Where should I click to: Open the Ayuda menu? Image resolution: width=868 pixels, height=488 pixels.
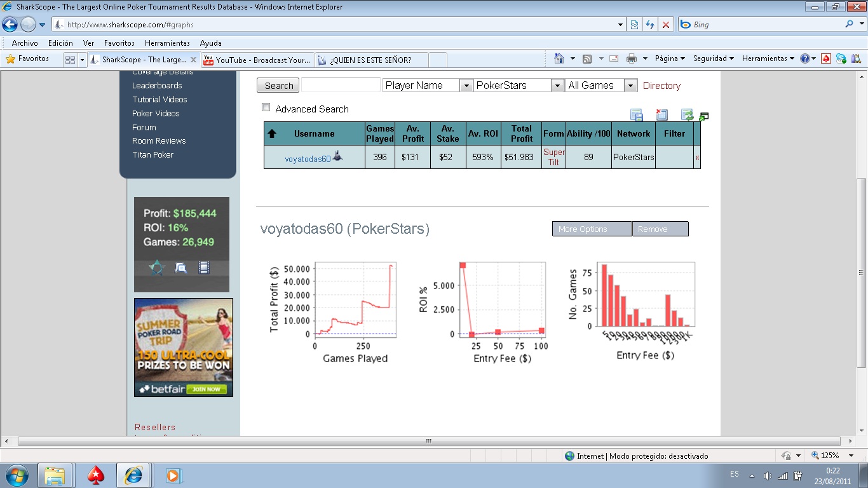point(211,43)
